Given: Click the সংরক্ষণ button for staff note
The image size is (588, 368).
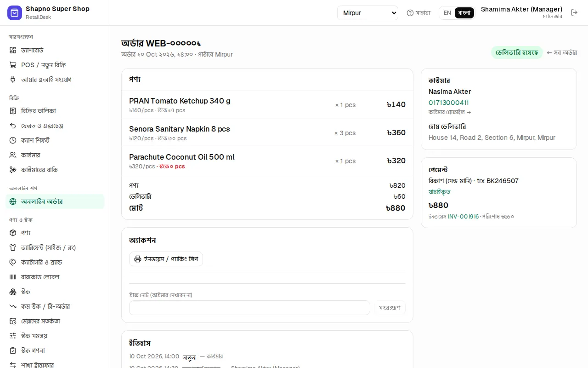Looking at the screenshot, I should [x=390, y=308].
